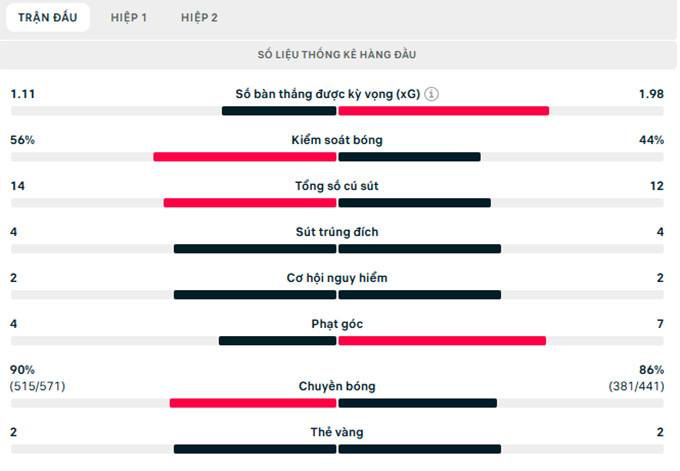Viewport: 680px width, 471px height.
Task: Click the red 56% possession bar
Action: tap(244, 156)
